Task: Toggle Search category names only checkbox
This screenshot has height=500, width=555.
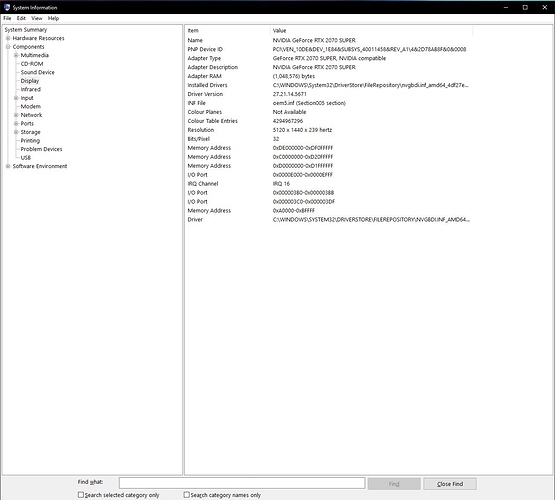Action: pyautogui.click(x=187, y=495)
